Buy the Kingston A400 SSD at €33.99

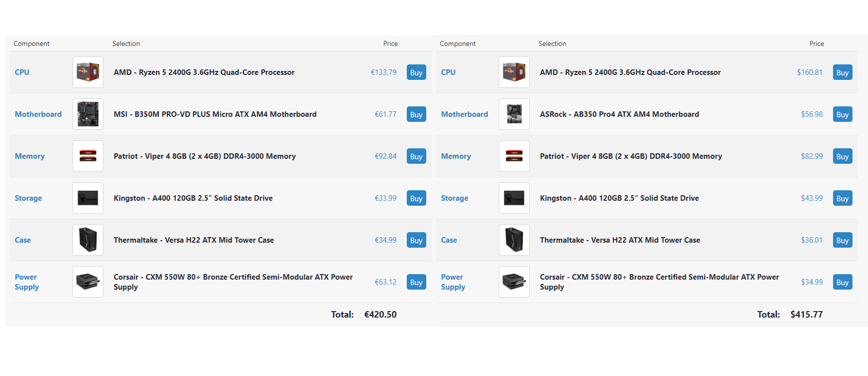click(x=416, y=198)
